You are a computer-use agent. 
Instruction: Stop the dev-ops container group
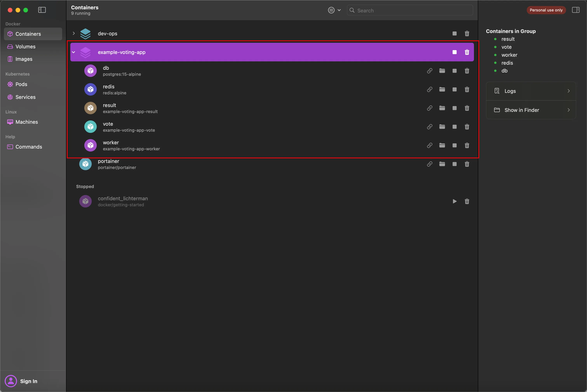455,33
